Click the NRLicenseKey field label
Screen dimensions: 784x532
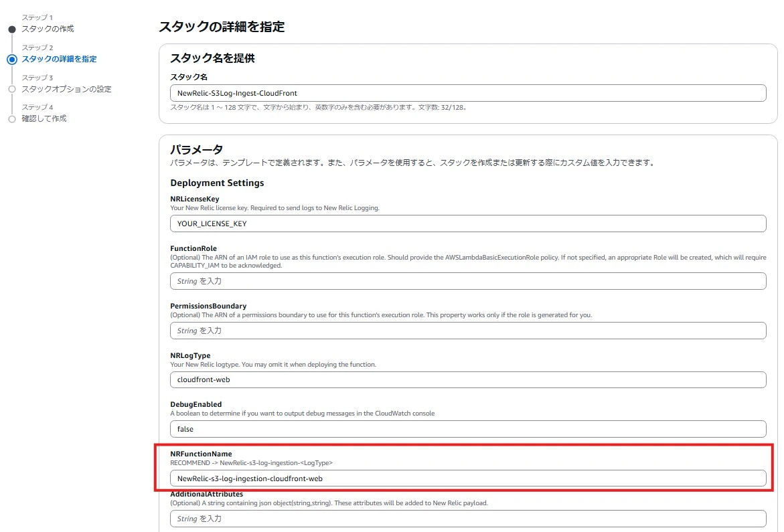point(195,199)
